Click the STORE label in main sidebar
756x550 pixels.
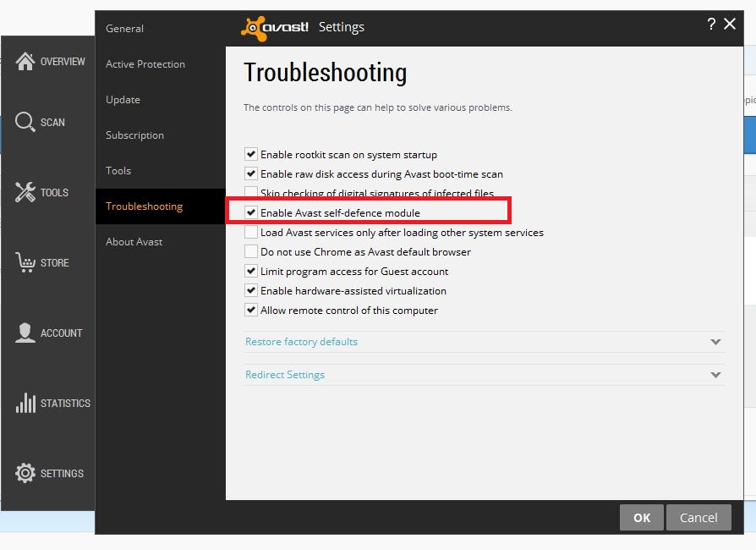pos(54,263)
